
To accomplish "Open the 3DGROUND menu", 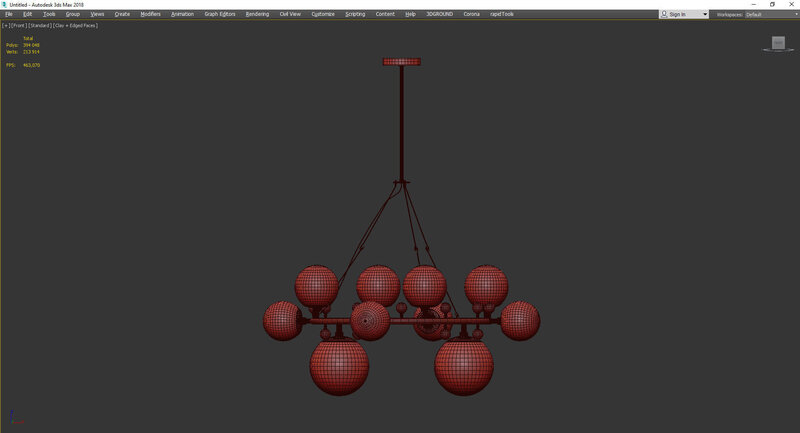I will [439, 14].
